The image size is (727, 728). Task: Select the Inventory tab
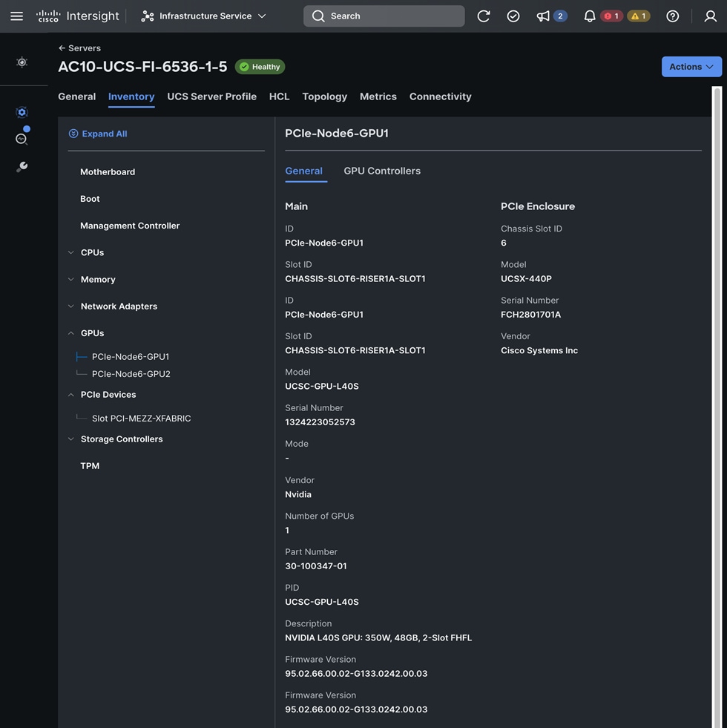131,96
